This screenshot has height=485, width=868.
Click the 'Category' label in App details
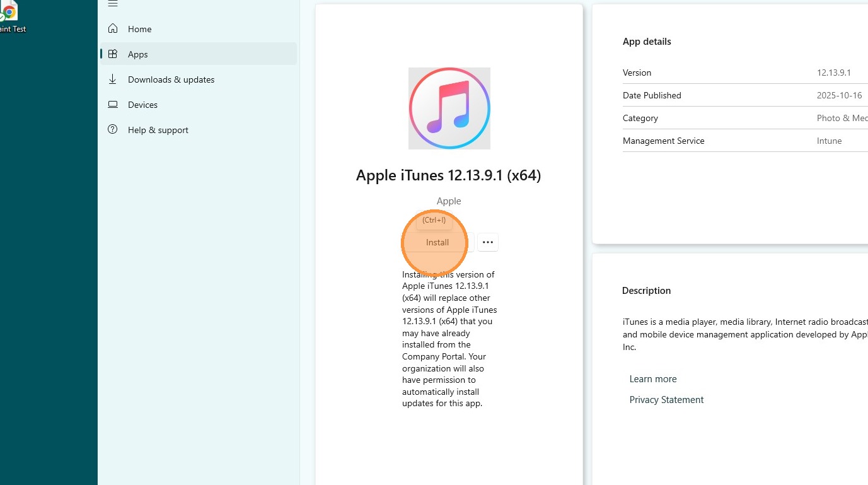coord(640,118)
